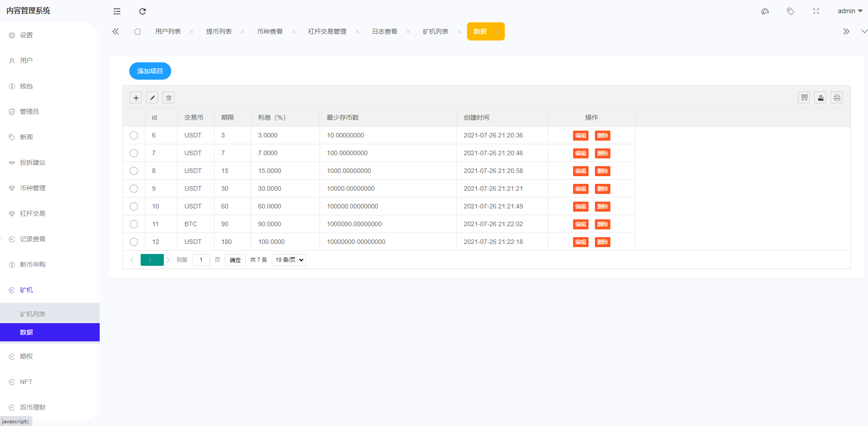This screenshot has height=426, width=868.
Task: Open the admin account dropdown
Action: click(x=849, y=11)
